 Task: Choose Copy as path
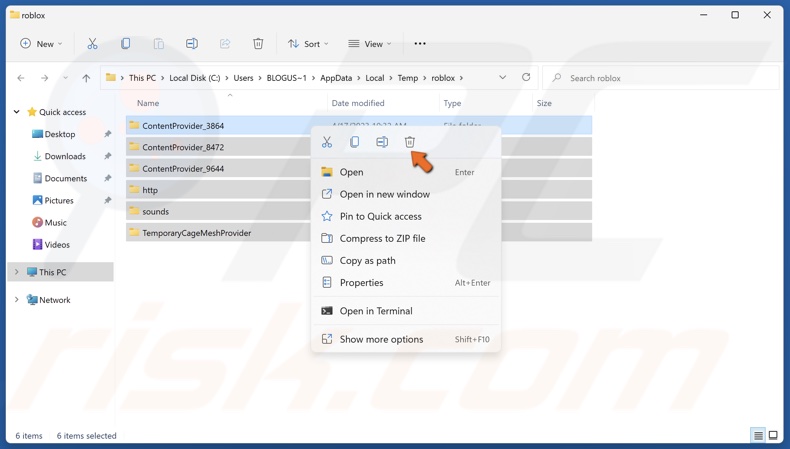406,261
